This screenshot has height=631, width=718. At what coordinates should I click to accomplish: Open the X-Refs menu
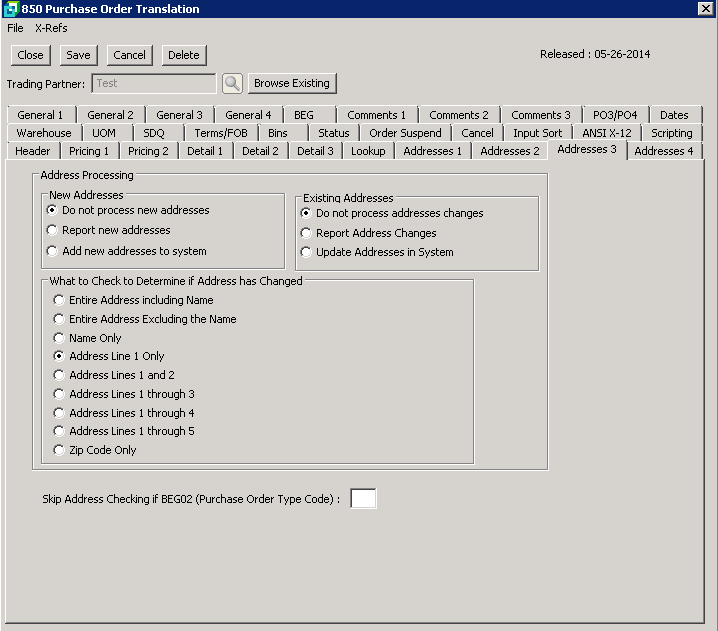point(51,28)
